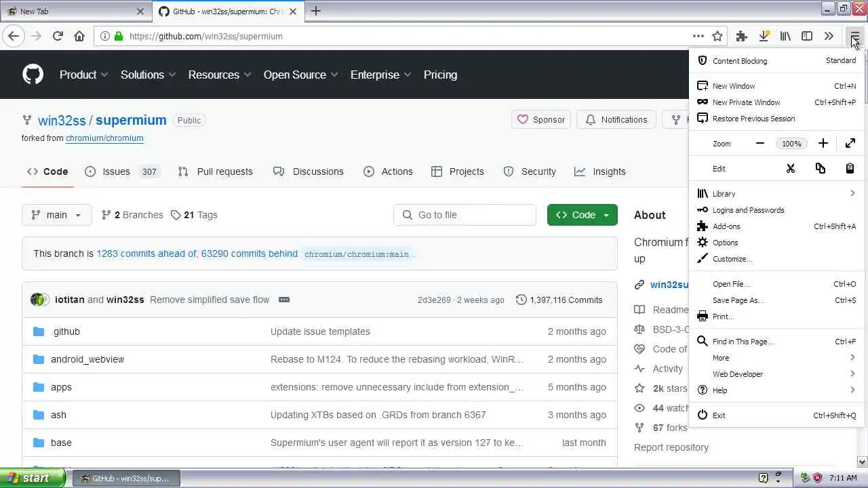Choose Save Page As menu item
Image resolution: width=868 pixels, height=488 pixels.
click(776, 300)
